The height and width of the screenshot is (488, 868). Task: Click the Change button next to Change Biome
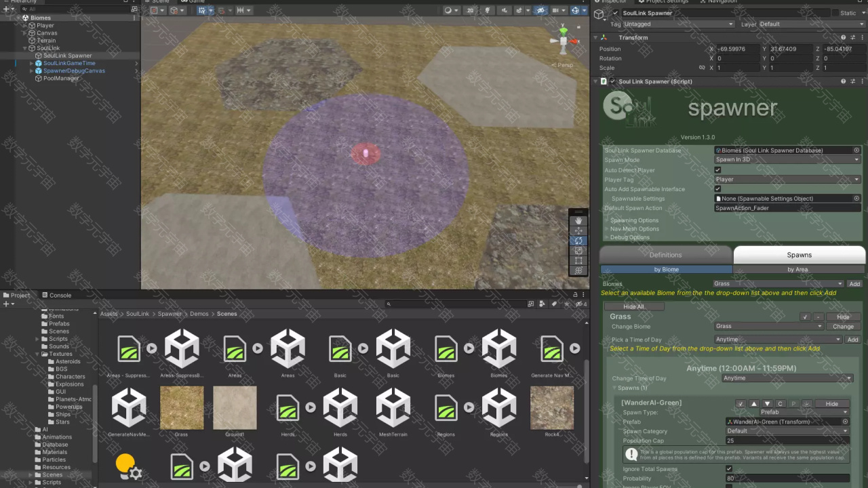point(844,327)
